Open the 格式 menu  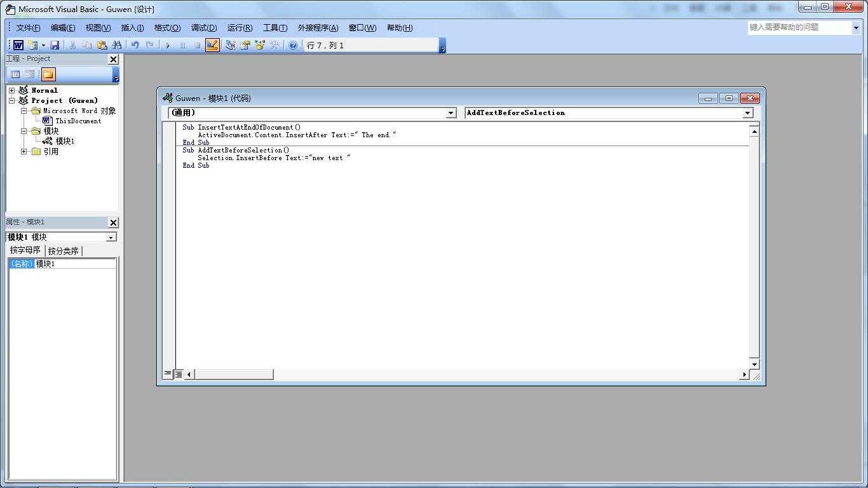[167, 27]
